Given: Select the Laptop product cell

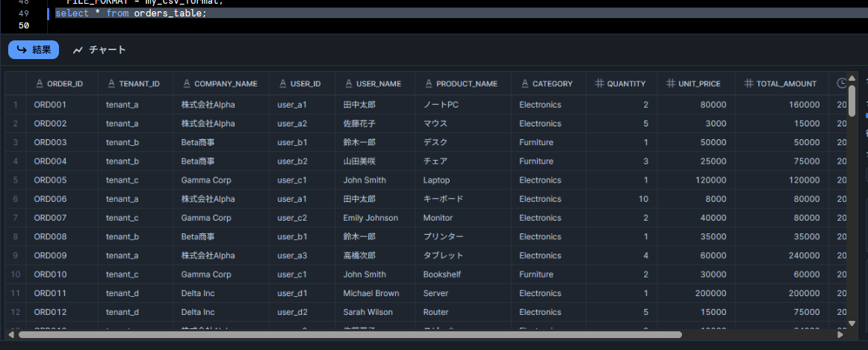Looking at the screenshot, I should [463, 180].
